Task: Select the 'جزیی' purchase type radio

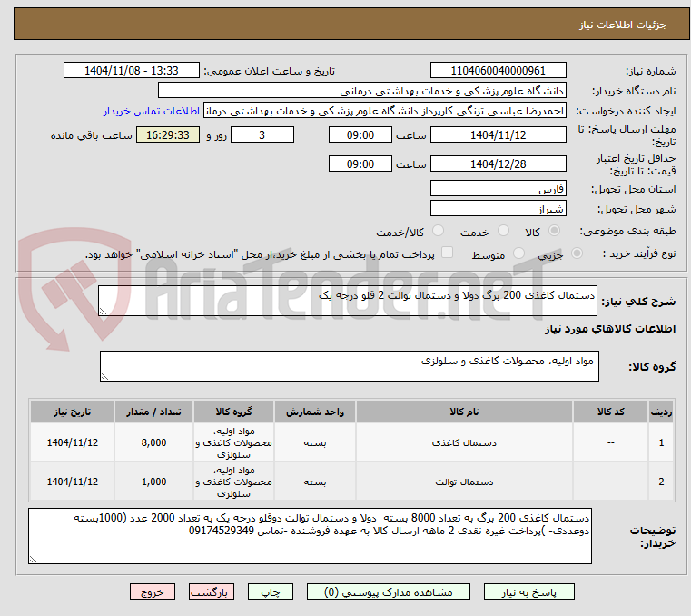Action: 577,253
